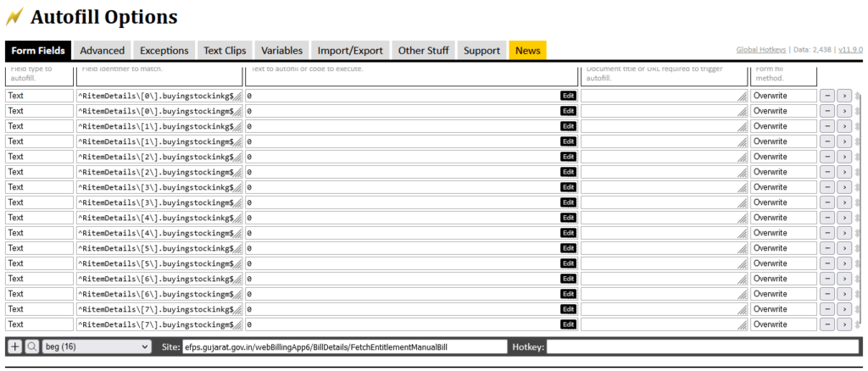Screen dimensions: 868x371
Task: Click the magnifier search icon in bottom bar
Action: tap(31, 346)
